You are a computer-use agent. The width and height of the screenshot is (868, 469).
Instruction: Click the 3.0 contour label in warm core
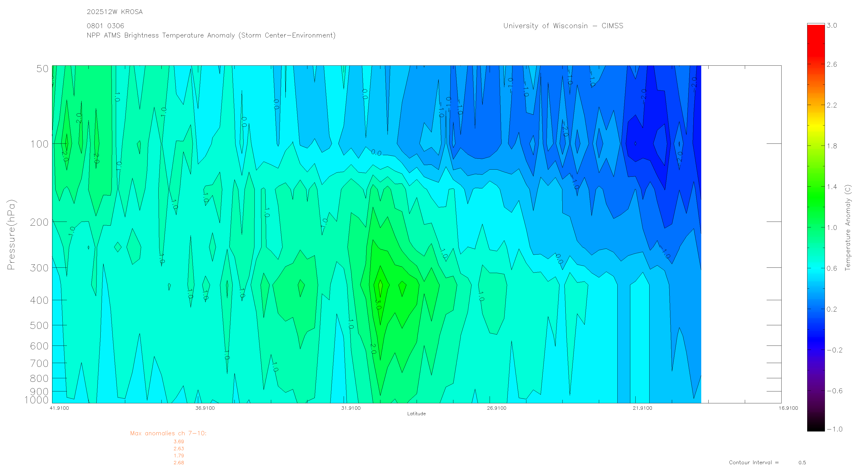tap(378, 304)
